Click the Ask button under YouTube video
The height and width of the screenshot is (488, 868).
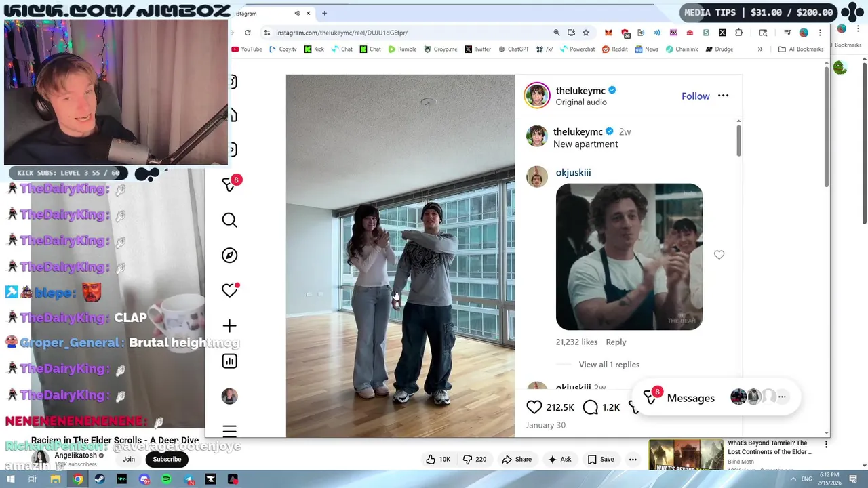559,460
